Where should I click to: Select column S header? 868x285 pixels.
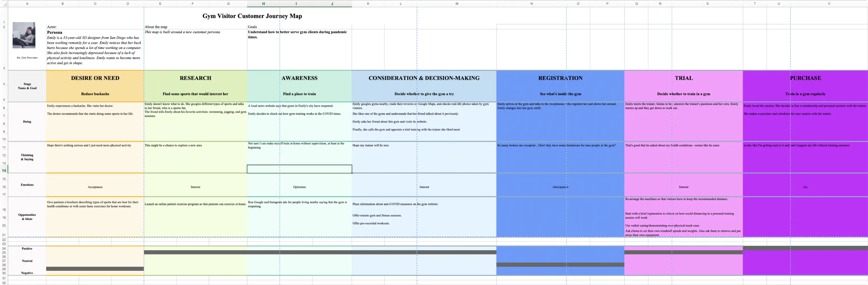pyautogui.click(x=707, y=4)
